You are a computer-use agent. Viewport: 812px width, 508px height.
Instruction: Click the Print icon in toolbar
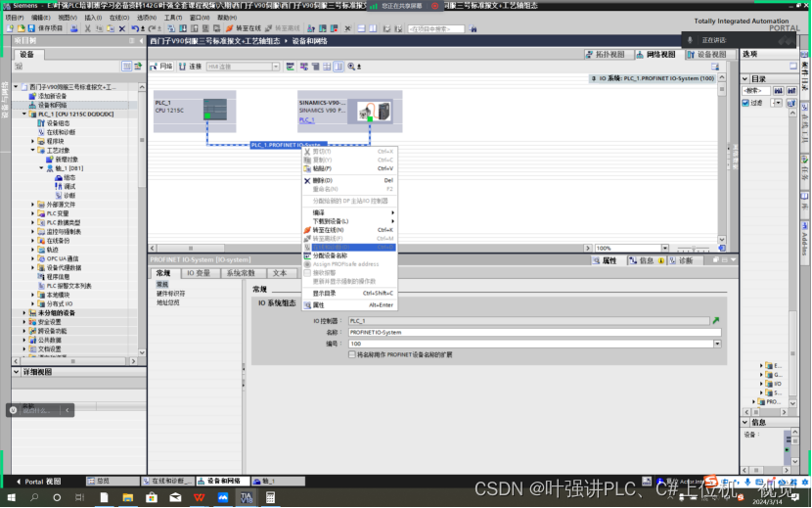coord(74,28)
